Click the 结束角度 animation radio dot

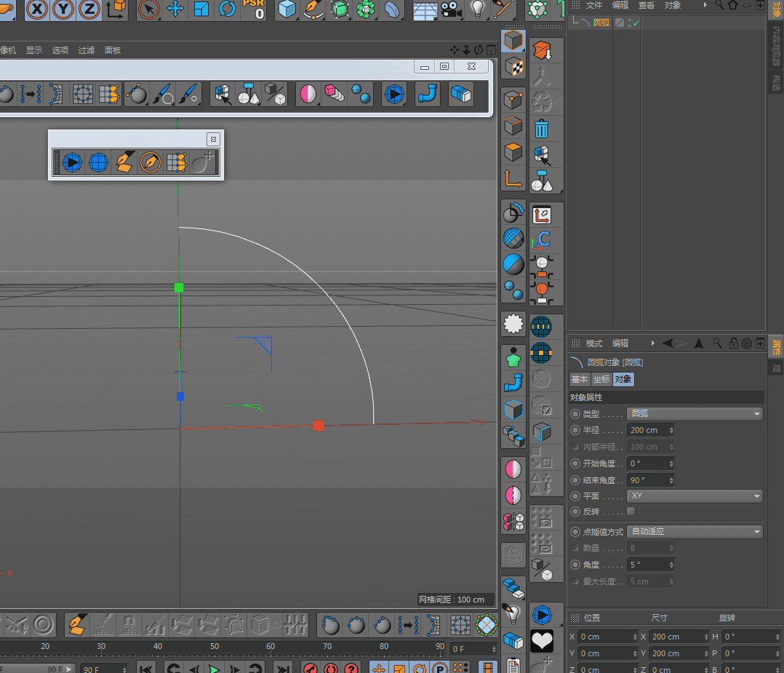tap(575, 480)
